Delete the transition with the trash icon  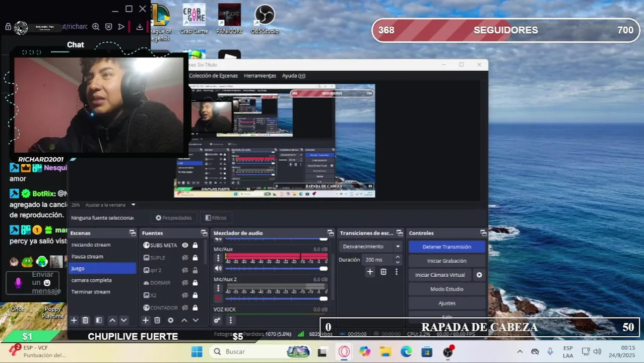tap(383, 272)
